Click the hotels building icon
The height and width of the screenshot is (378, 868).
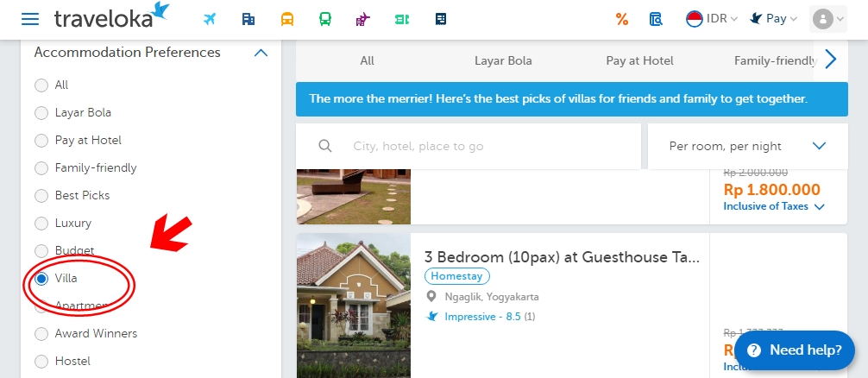(248, 19)
